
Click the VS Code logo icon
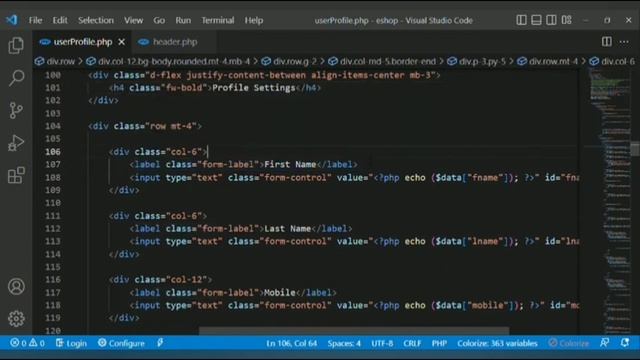point(12,20)
